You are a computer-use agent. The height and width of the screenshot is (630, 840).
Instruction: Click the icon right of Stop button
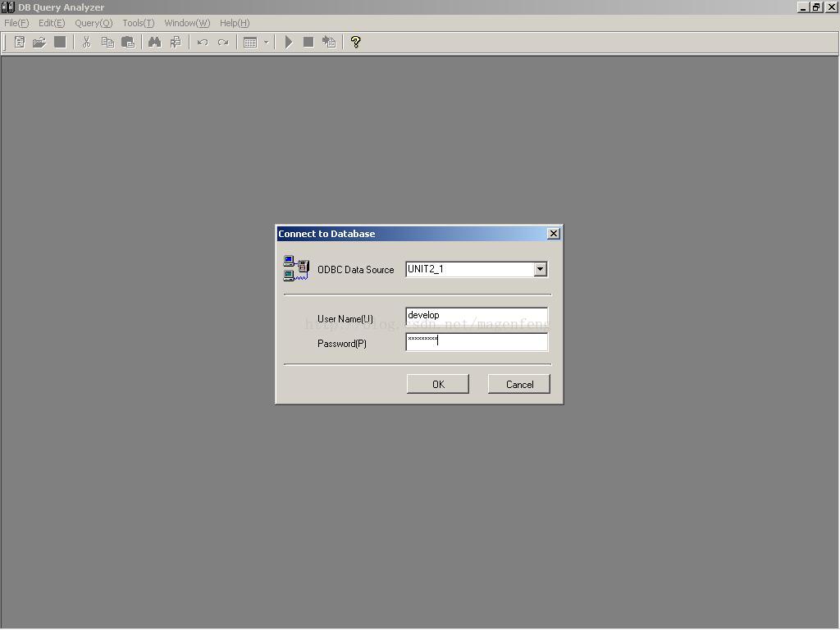329,42
